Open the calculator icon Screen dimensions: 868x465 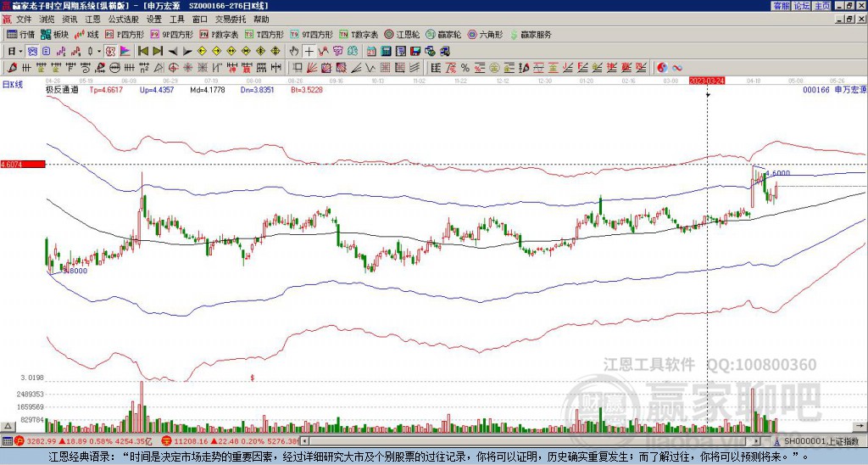click(387, 52)
